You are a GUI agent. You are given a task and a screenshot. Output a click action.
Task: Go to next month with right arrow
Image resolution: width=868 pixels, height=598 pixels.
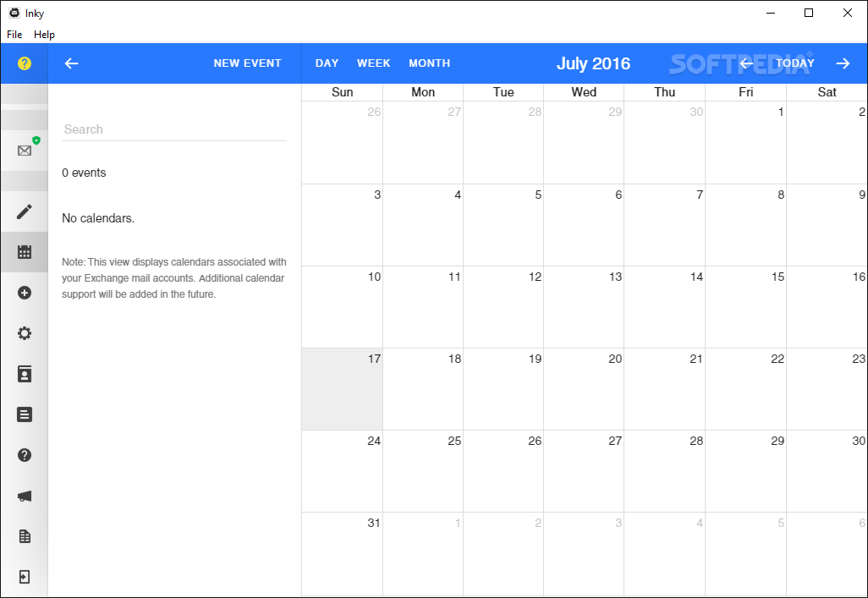[843, 63]
